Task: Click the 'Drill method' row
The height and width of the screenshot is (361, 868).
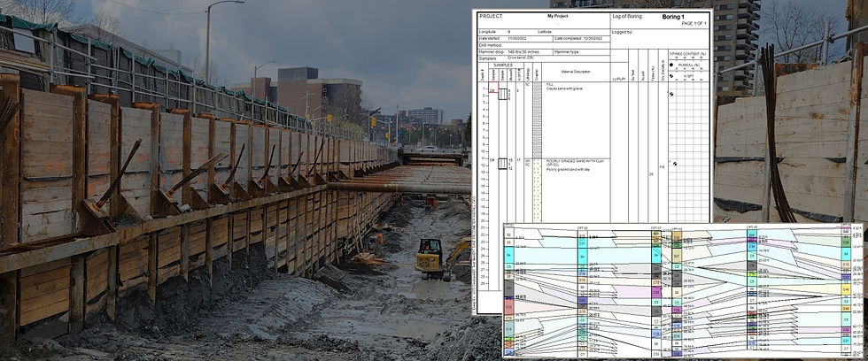Action: (544, 45)
